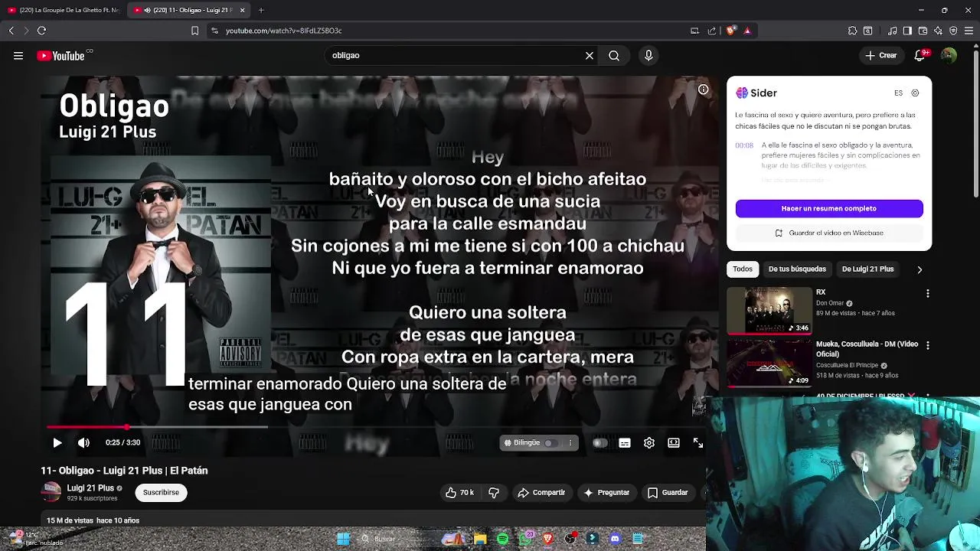Mute the video with the volume icon
Screen dimensions: 980x551
[83, 442]
